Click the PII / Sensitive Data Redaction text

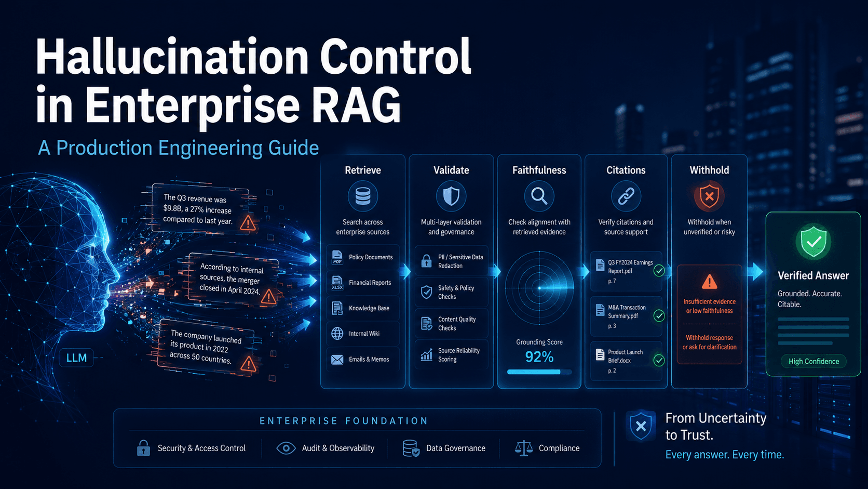tap(460, 261)
